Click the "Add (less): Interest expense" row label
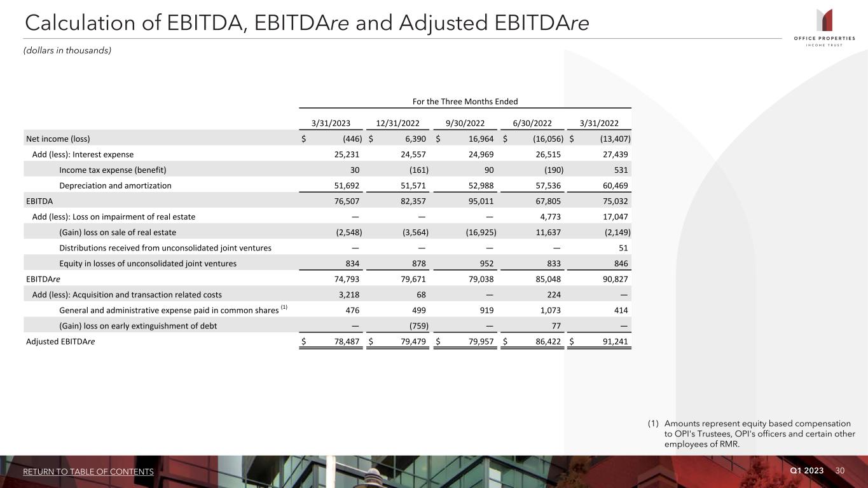The height and width of the screenshot is (488, 868). (x=83, y=154)
